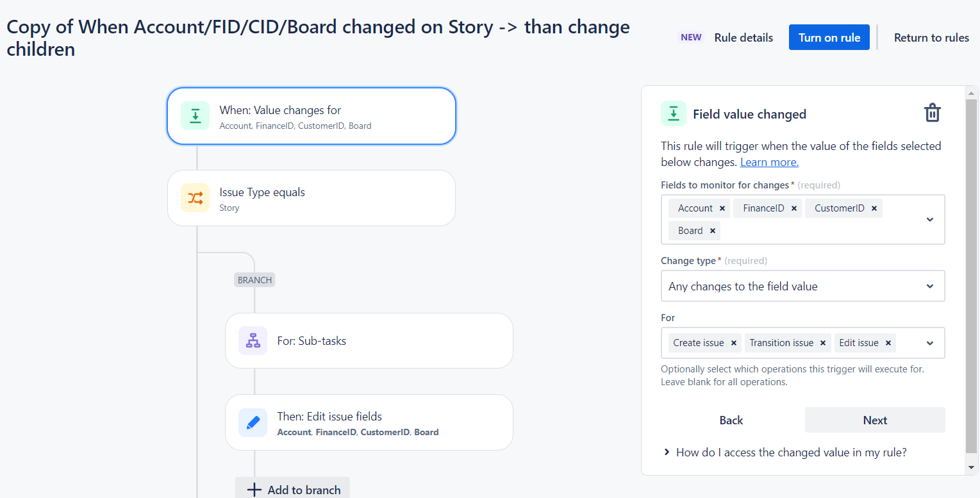Open Rule details
This screenshot has width=980, height=498.
[743, 38]
